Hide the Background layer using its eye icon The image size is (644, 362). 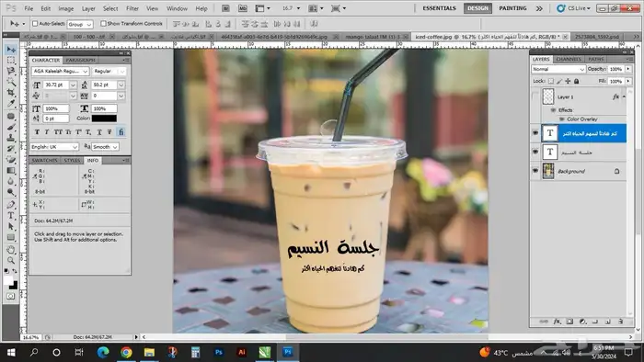(535, 171)
